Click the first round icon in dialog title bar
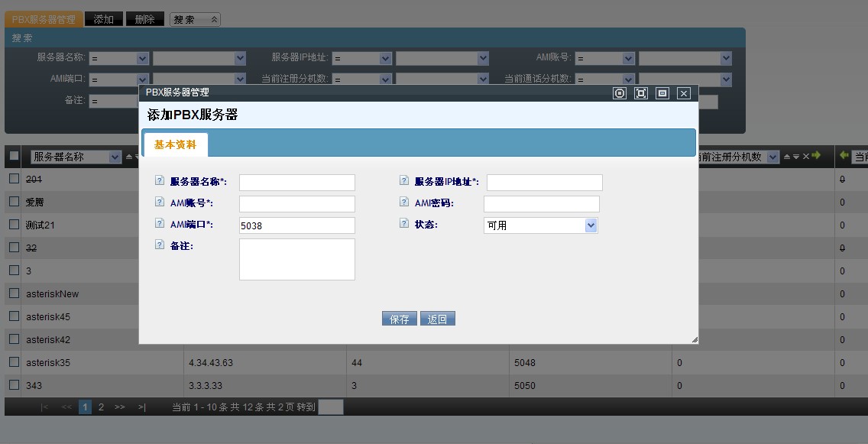 click(620, 93)
